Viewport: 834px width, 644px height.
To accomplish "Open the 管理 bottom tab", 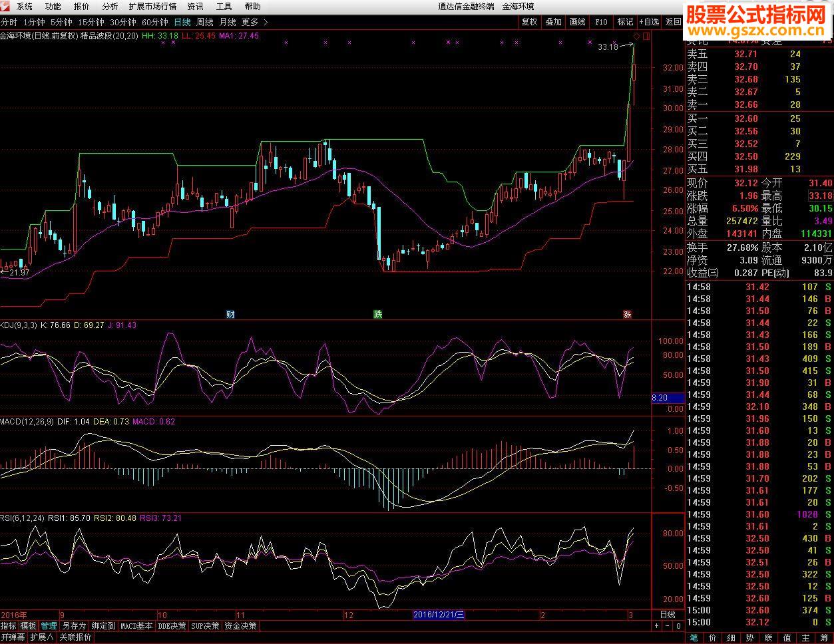I will point(49,626).
